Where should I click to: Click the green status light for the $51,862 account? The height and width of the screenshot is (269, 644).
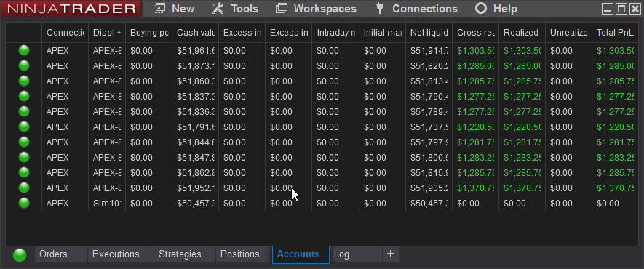pos(24,172)
